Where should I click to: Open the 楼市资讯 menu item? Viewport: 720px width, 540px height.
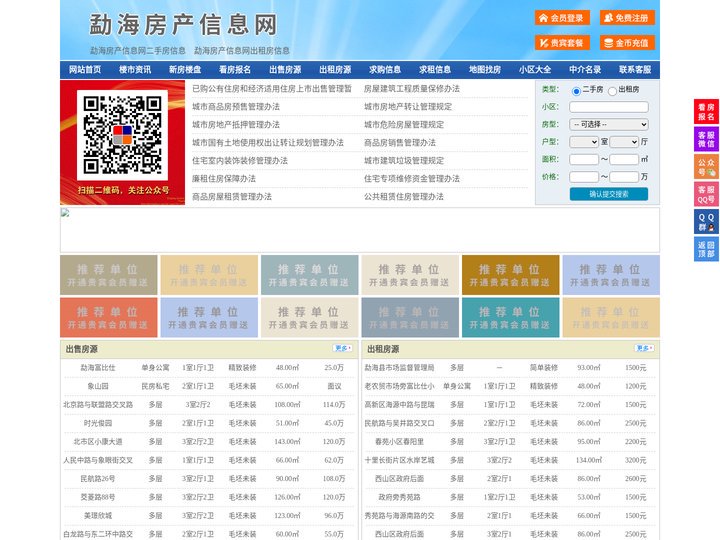pyautogui.click(x=135, y=70)
